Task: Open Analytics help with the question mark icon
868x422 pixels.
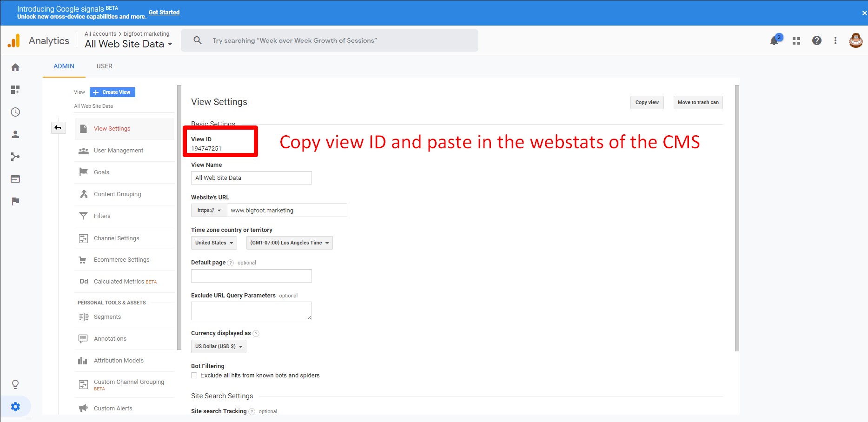Action: 817,40
